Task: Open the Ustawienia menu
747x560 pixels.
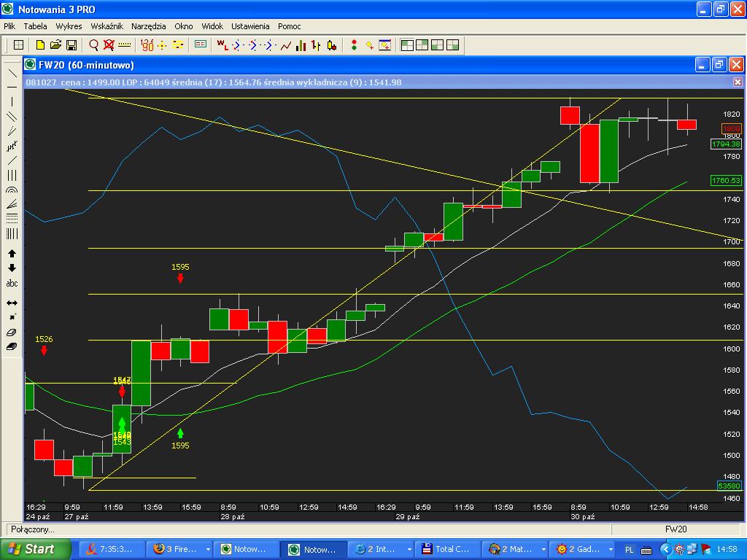Action: [x=250, y=26]
